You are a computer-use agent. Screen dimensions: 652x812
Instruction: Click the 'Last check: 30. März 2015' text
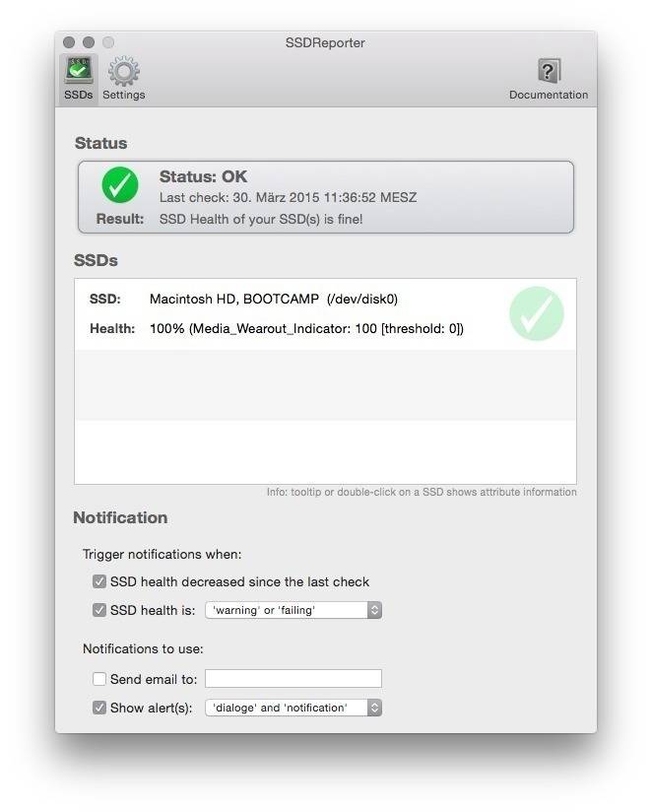288,197
